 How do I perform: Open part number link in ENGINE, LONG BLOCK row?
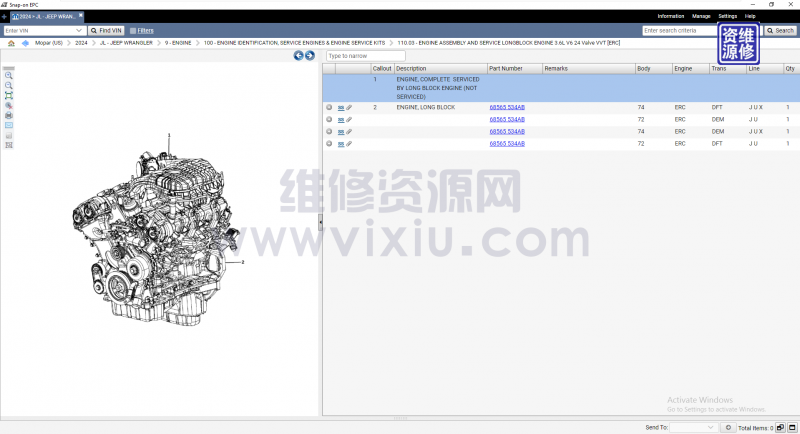(x=507, y=108)
